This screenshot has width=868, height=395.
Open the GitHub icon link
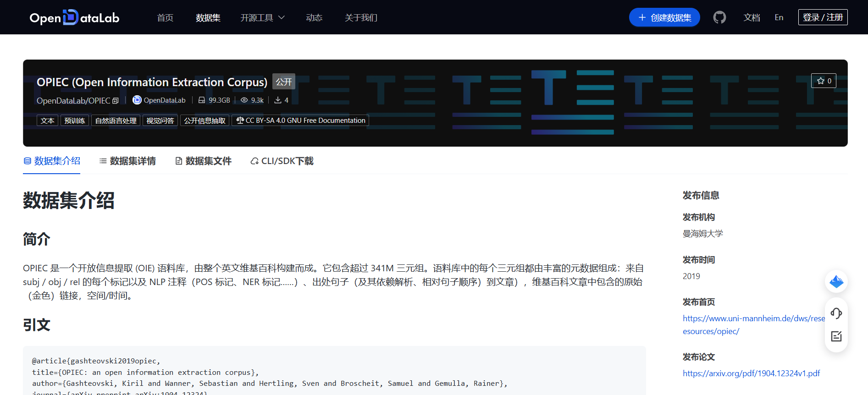719,17
